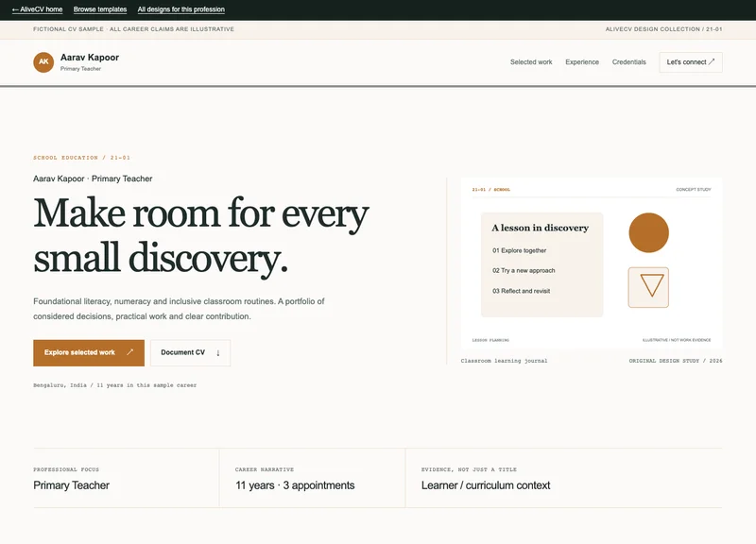Click the Aarav Kapoor name in the header
The height and width of the screenshot is (544, 756).
(x=90, y=58)
